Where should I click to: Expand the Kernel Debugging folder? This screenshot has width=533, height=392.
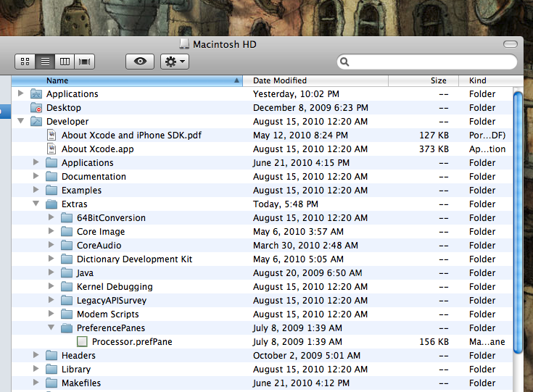[51, 285]
